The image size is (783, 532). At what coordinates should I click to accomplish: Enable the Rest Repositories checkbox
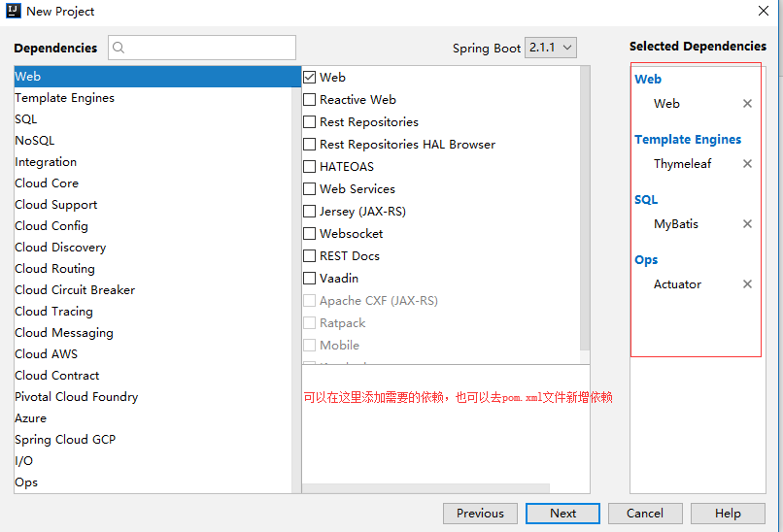click(x=310, y=121)
